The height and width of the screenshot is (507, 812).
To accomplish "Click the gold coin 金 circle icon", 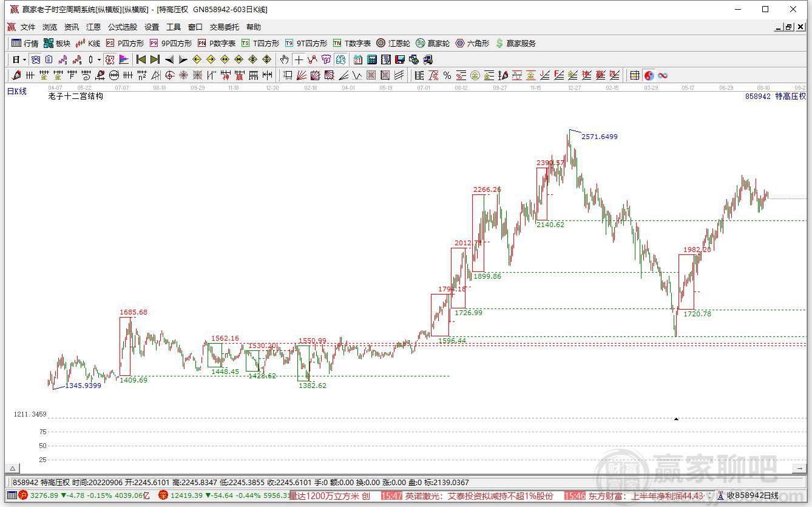I will click(x=475, y=75).
